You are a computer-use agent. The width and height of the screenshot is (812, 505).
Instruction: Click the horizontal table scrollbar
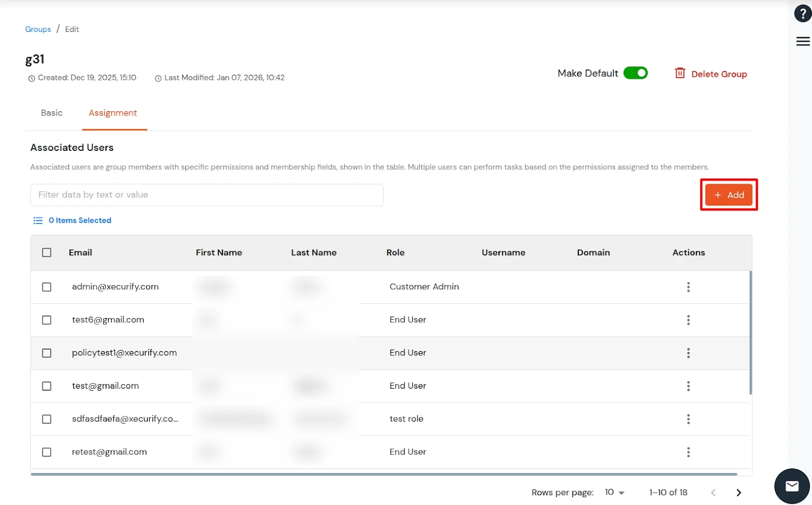click(x=384, y=474)
